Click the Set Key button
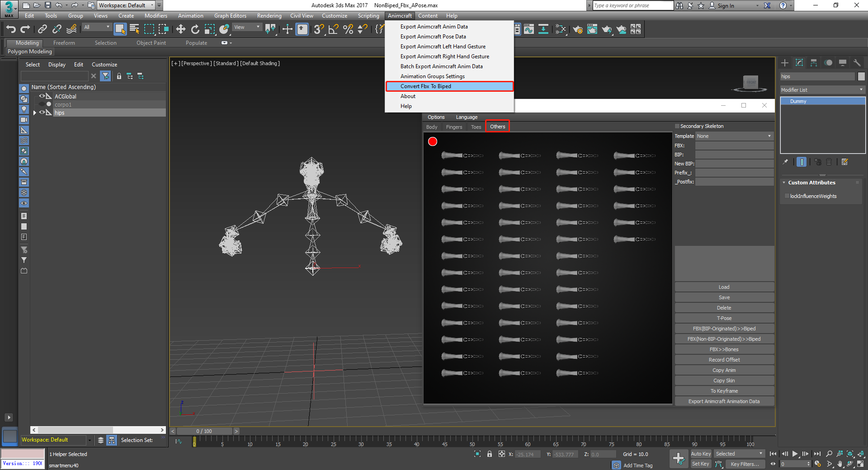 click(701, 464)
